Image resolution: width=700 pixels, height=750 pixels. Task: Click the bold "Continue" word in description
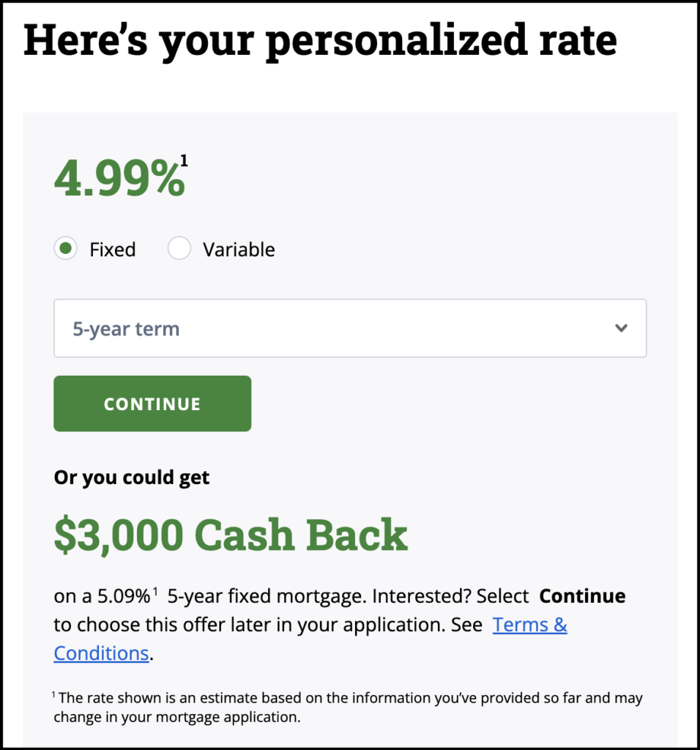coord(582,596)
